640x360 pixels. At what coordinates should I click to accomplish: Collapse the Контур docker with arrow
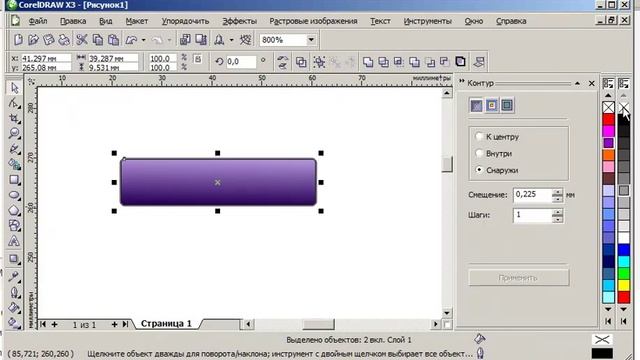(x=577, y=83)
